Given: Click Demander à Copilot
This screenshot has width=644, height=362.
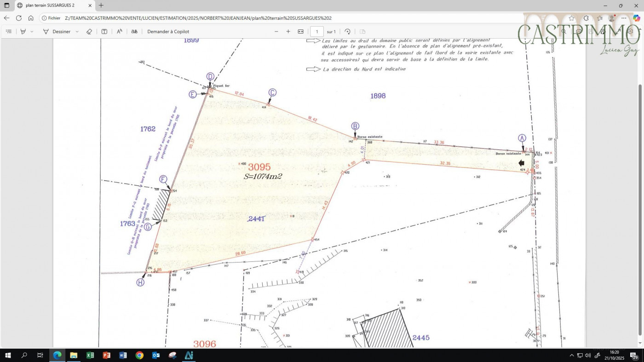Looking at the screenshot, I should (167, 31).
